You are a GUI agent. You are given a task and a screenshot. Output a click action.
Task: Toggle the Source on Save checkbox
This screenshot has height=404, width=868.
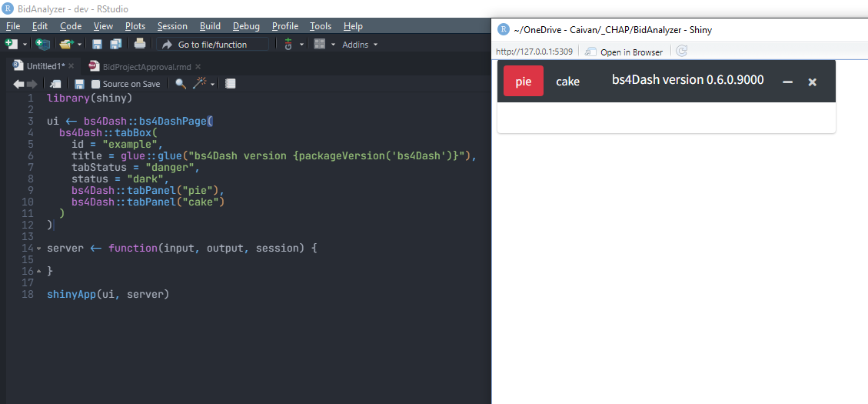point(96,84)
